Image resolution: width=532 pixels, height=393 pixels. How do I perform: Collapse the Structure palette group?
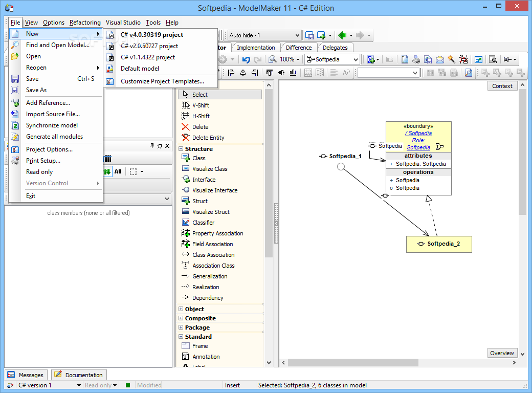181,148
